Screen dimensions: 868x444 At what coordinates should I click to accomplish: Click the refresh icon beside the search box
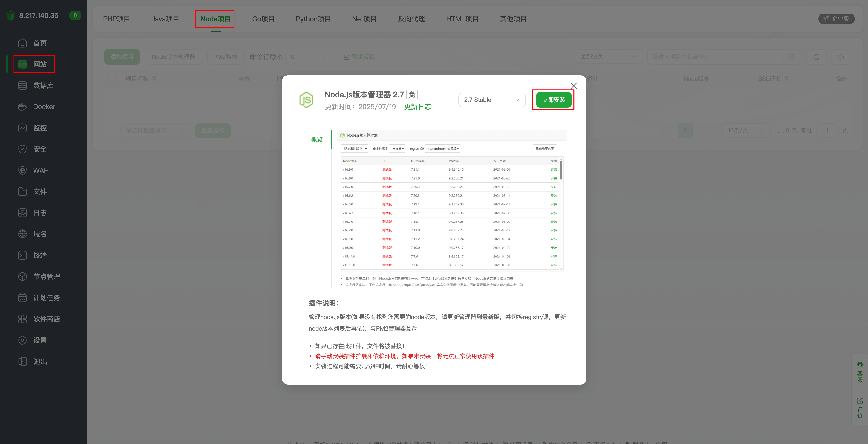(x=816, y=57)
